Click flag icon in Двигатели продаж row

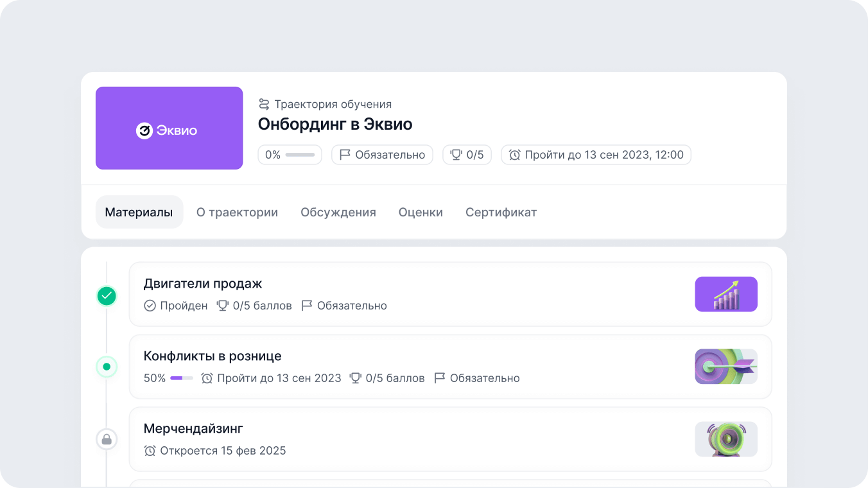click(306, 306)
